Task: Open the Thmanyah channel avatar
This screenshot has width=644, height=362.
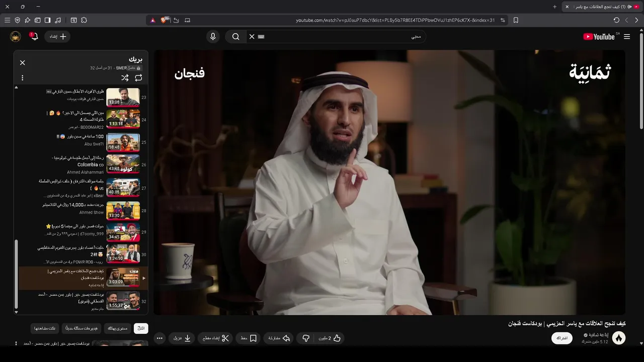Action: (x=618, y=338)
